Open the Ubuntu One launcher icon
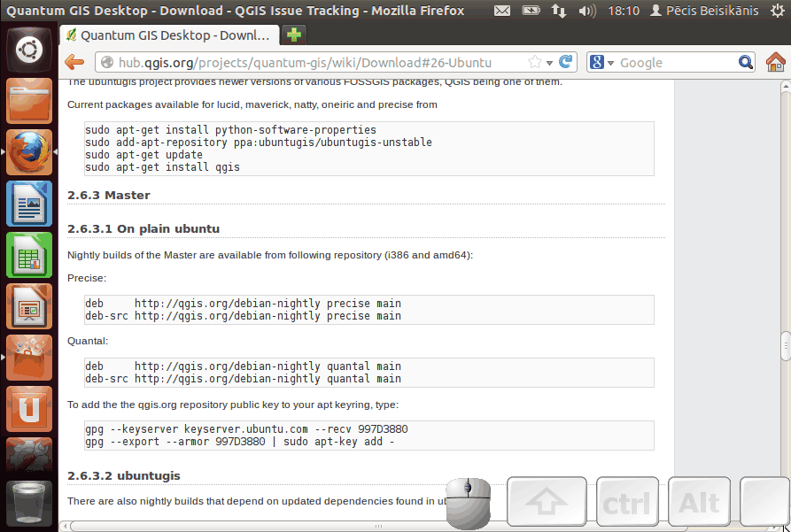The width and height of the screenshot is (791, 532). (x=28, y=410)
